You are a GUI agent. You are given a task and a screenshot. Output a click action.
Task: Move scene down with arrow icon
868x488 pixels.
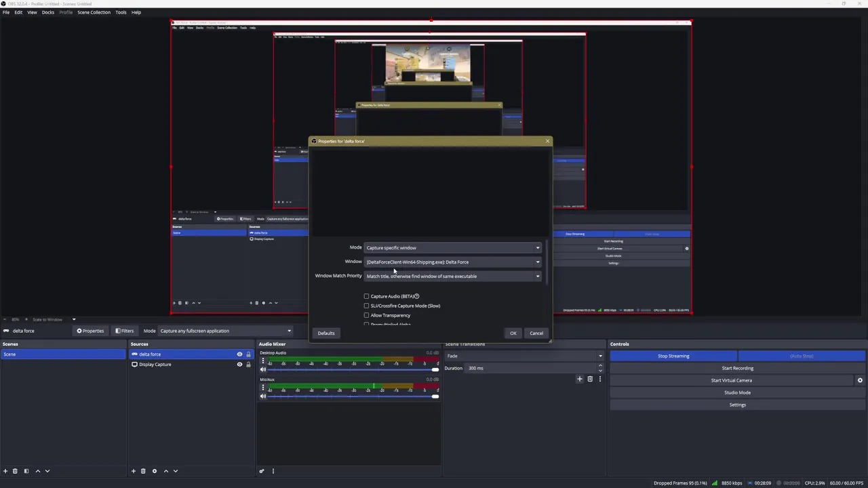tap(47, 471)
